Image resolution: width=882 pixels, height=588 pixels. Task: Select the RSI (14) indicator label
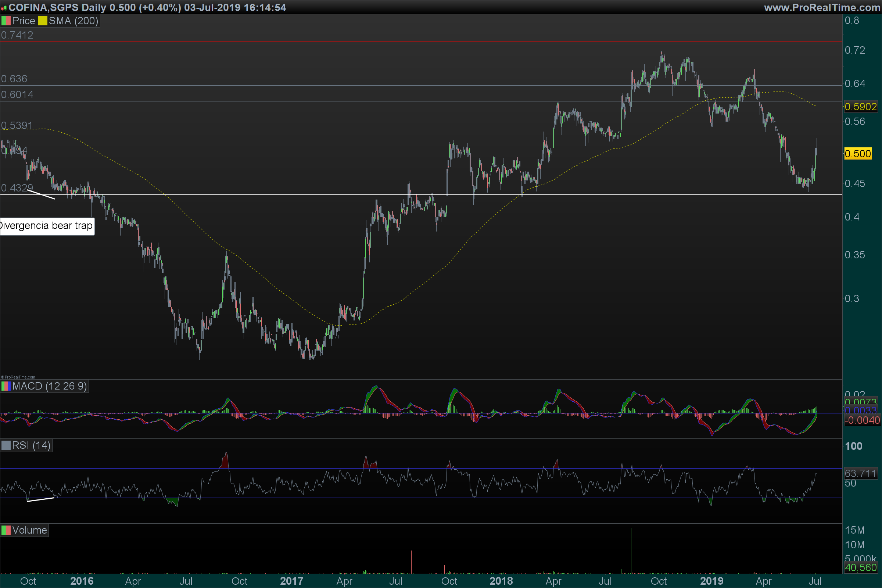point(31,445)
